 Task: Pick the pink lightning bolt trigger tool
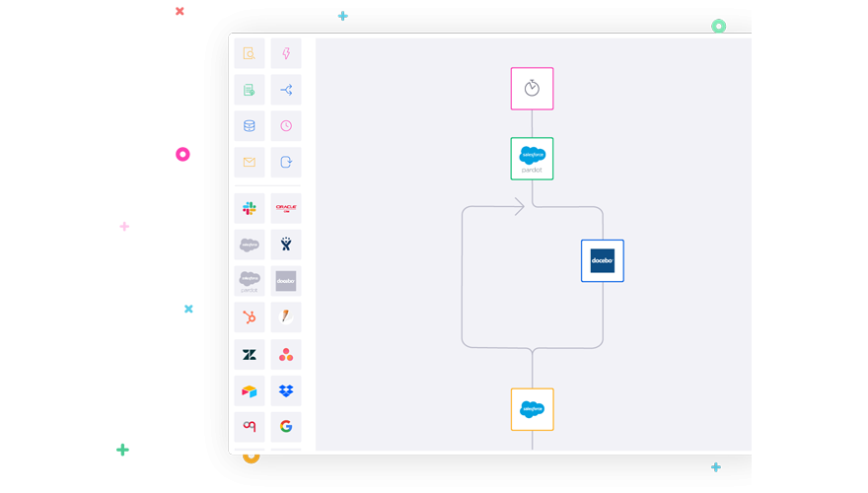click(x=286, y=53)
